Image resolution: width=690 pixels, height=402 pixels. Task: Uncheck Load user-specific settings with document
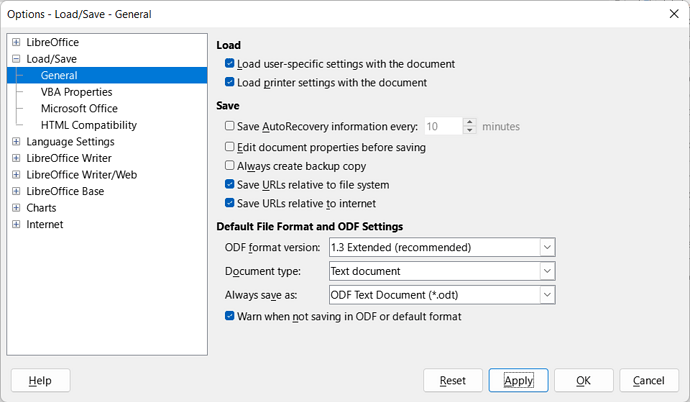(x=229, y=63)
